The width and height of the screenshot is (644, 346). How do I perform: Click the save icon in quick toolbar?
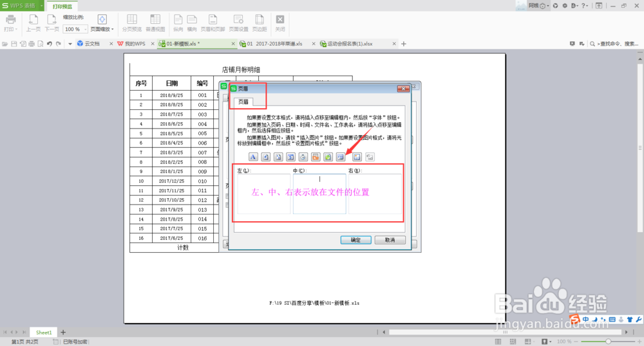(x=14, y=44)
